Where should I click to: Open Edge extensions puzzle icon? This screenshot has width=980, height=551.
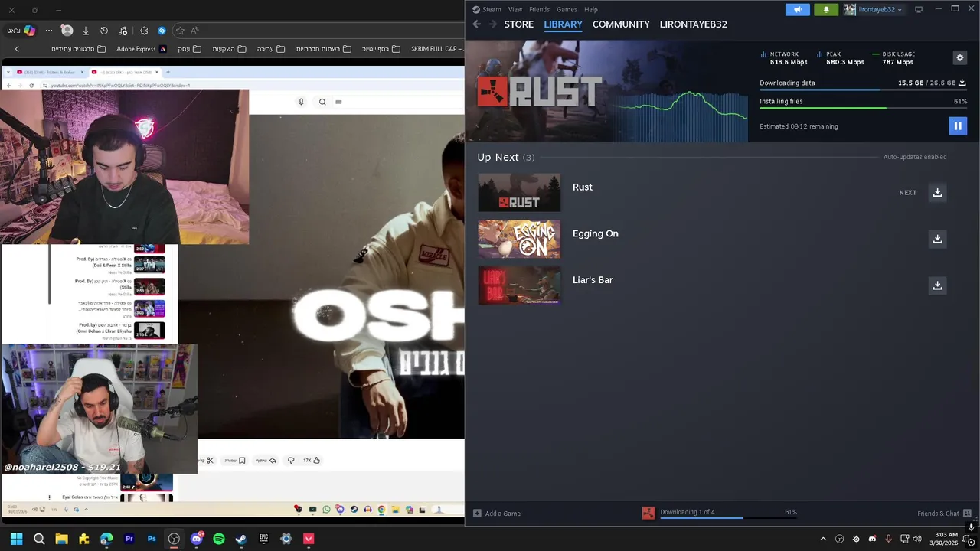[144, 31]
